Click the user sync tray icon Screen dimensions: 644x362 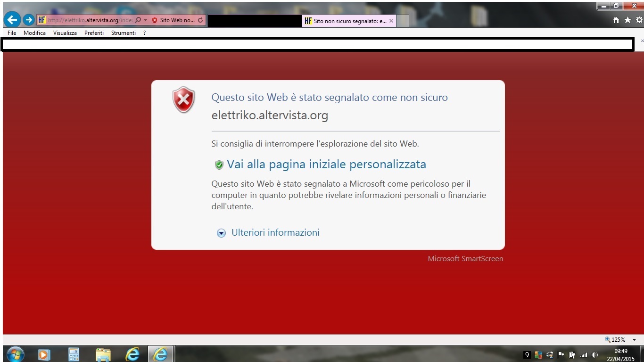click(550, 355)
